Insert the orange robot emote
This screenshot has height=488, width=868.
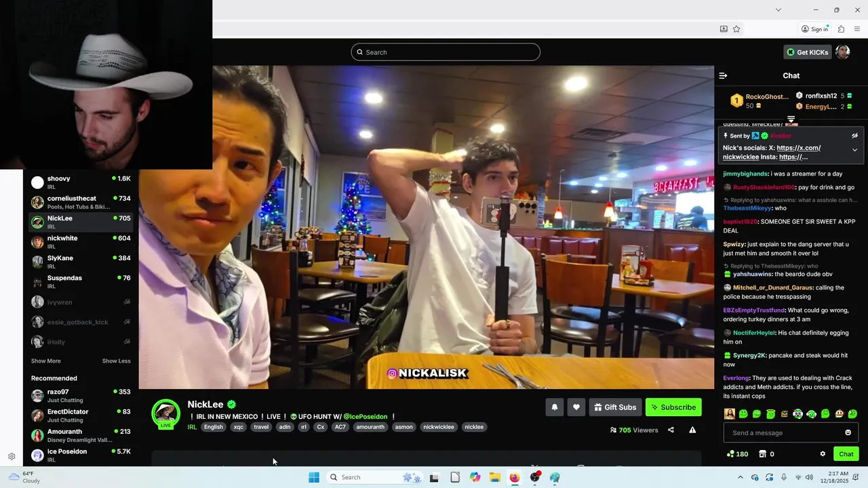pos(839,413)
